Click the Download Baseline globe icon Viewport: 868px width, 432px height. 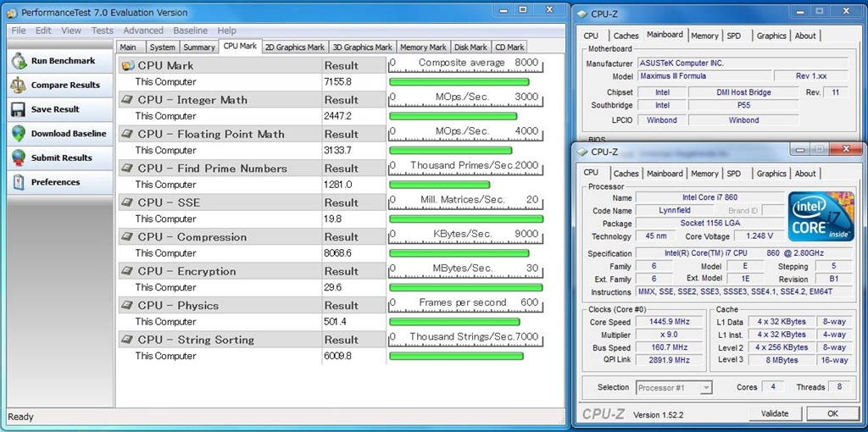[18, 134]
